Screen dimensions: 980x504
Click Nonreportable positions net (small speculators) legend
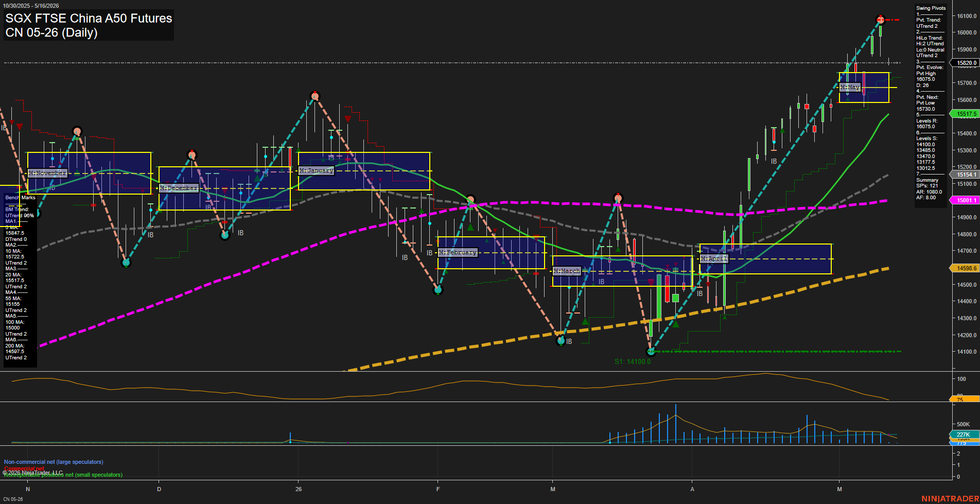click(63, 475)
